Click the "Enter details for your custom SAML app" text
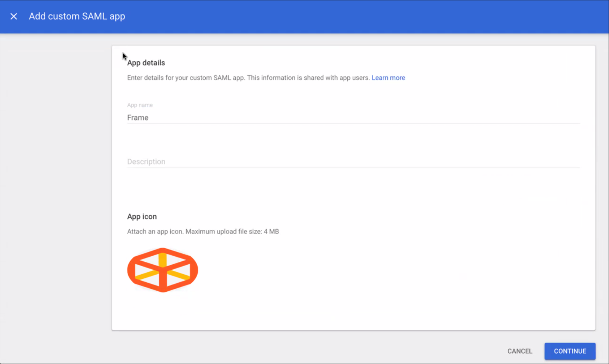609x364 pixels. coord(186,78)
